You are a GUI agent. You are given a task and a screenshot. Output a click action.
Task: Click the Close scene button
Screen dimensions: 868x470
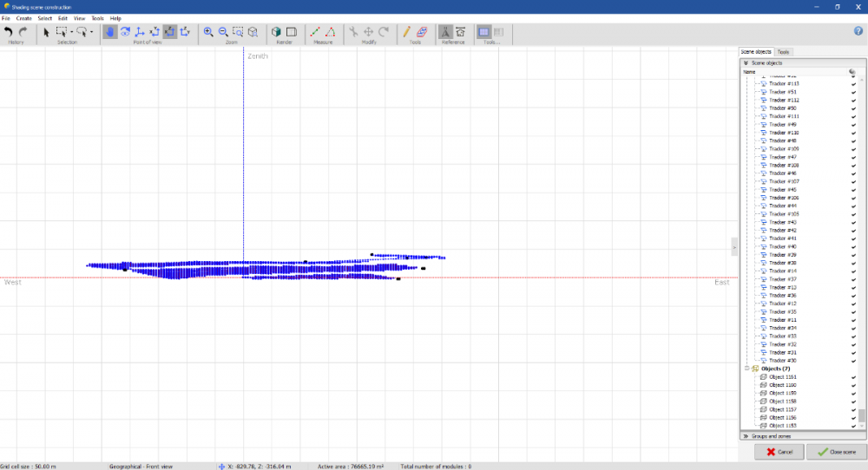click(x=836, y=452)
